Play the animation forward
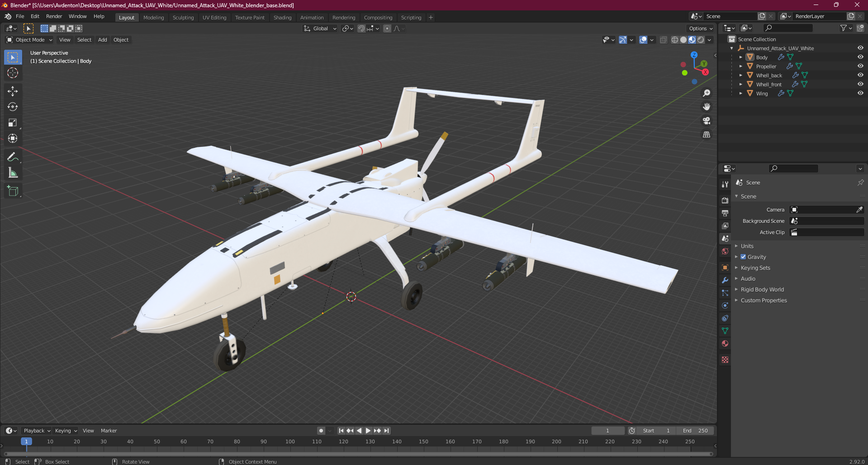This screenshot has width=868, height=465. (x=368, y=431)
